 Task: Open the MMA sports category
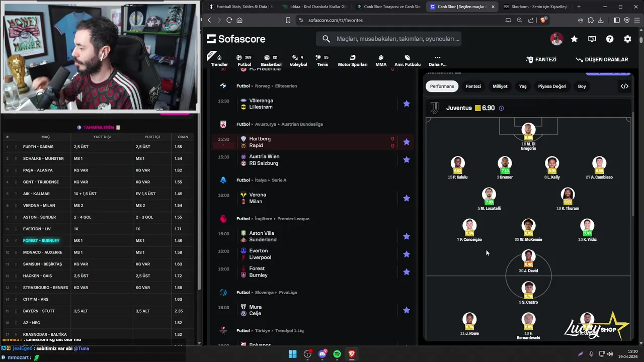381,60
